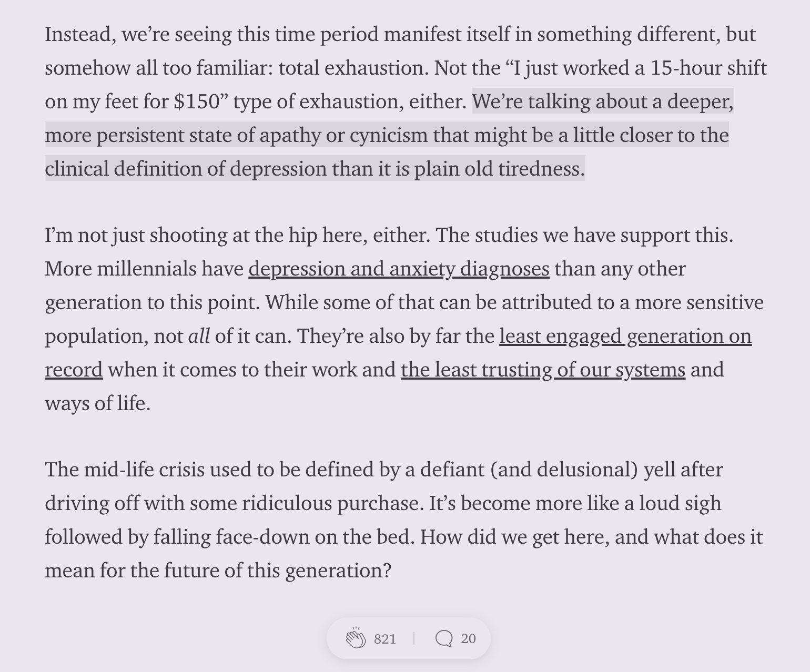810x672 pixels.
Task: Visit "the least trusting of our systems" link
Action: click(x=543, y=370)
